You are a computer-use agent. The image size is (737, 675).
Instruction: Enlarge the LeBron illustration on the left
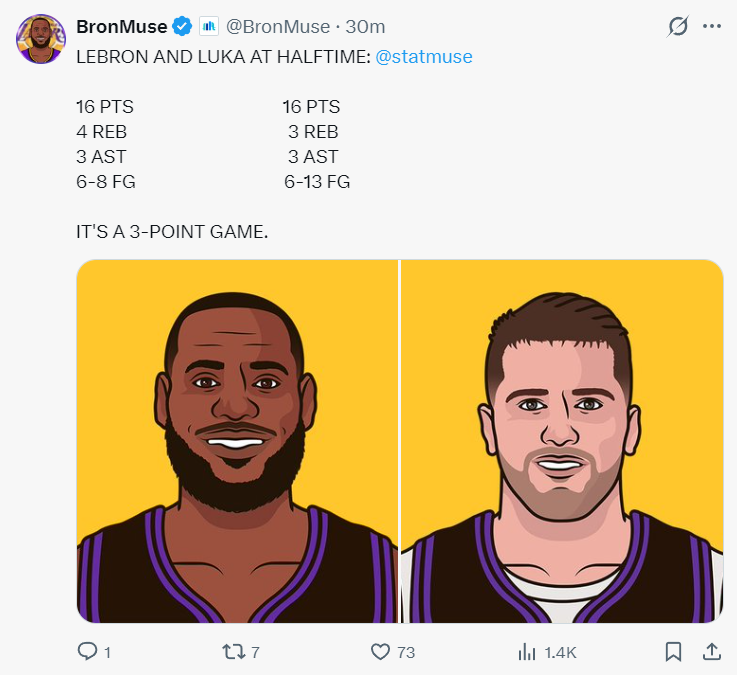[238, 441]
